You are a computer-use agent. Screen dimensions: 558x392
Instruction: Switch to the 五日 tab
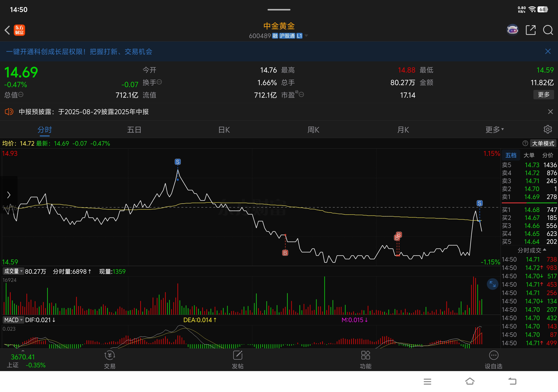(x=134, y=130)
